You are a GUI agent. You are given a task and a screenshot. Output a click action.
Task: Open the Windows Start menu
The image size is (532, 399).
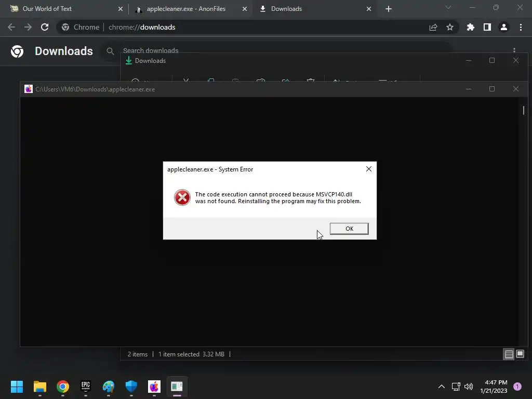click(x=17, y=387)
